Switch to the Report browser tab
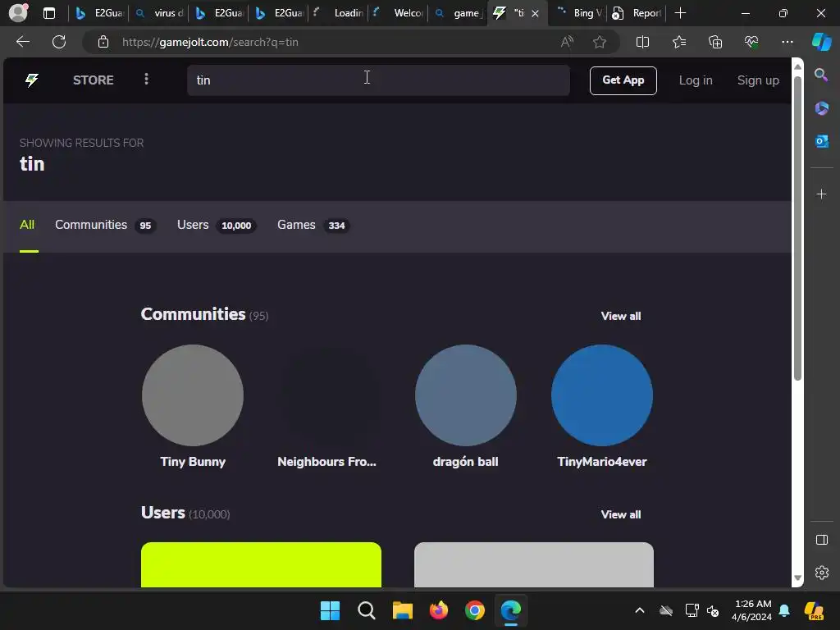Image resolution: width=840 pixels, height=630 pixels. pos(637,13)
